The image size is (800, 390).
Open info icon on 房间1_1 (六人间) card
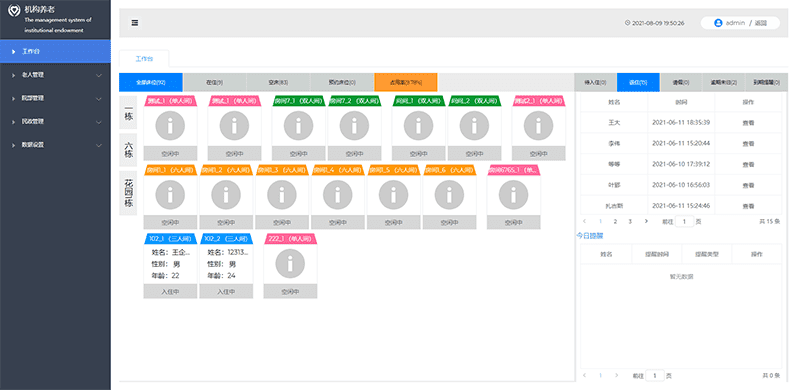[170, 194]
